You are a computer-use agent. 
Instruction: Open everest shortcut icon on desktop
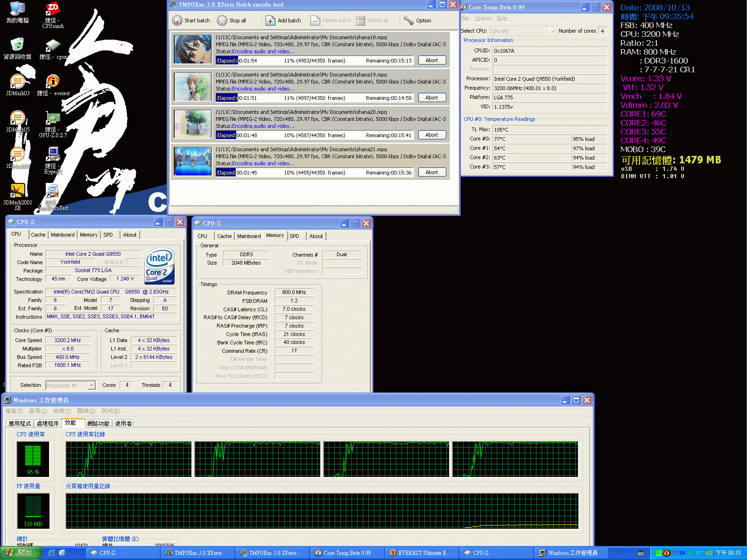pyautogui.click(x=53, y=85)
